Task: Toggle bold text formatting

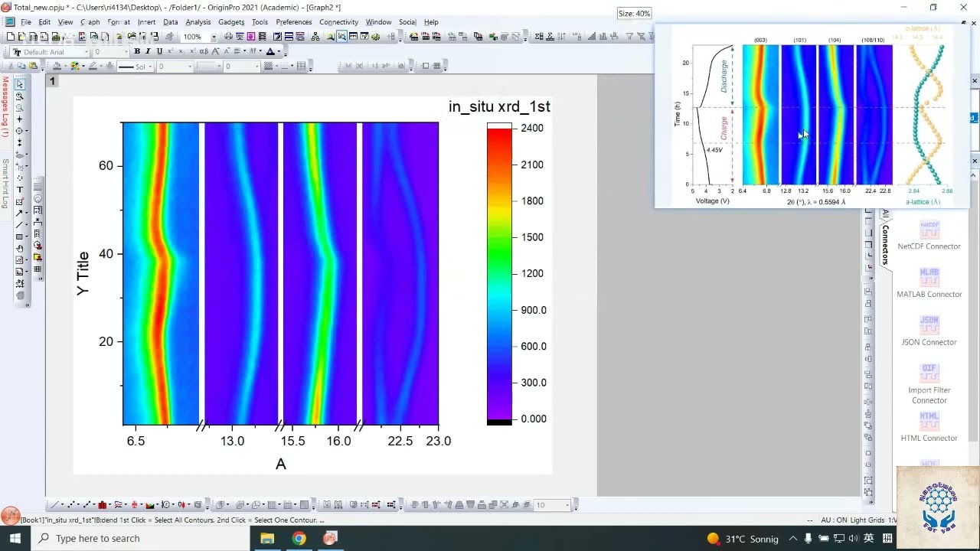Action: click(137, 51)
